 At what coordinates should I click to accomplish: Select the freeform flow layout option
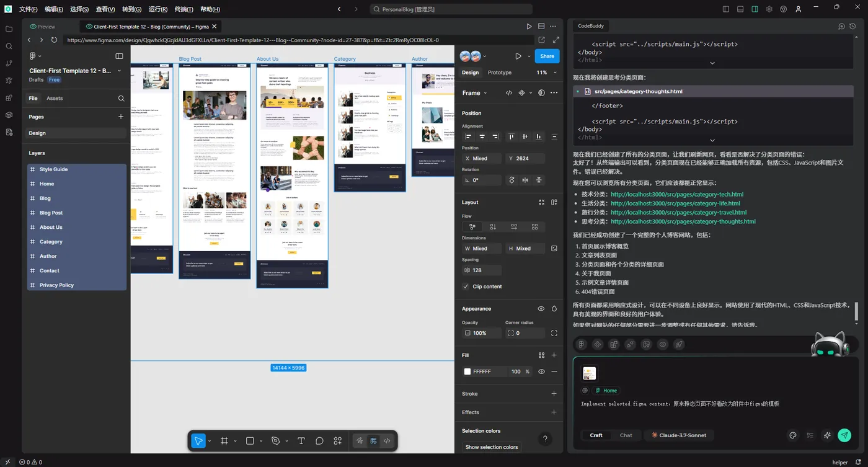point(472,227)
